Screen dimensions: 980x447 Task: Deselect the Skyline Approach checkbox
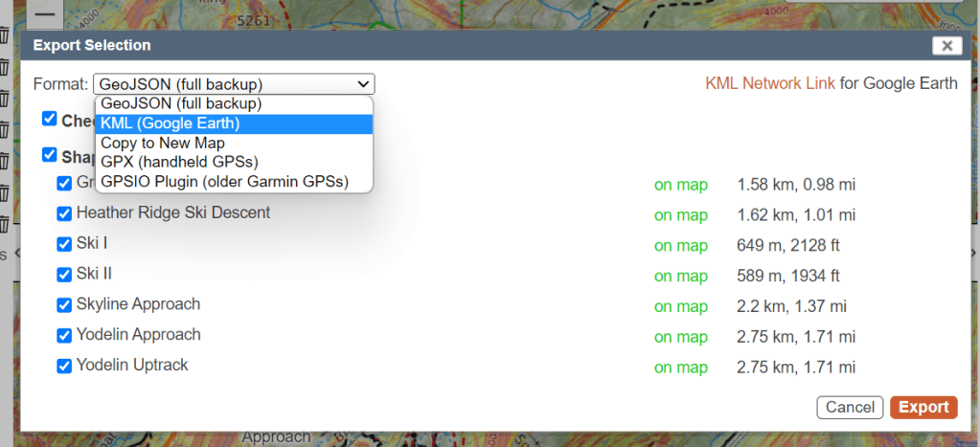coord(64,305)
